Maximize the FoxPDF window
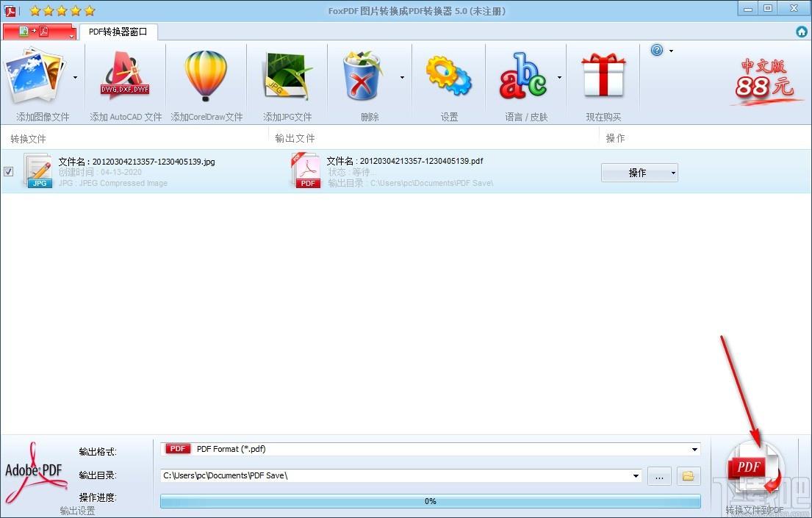812x518 pixels. 768,8
